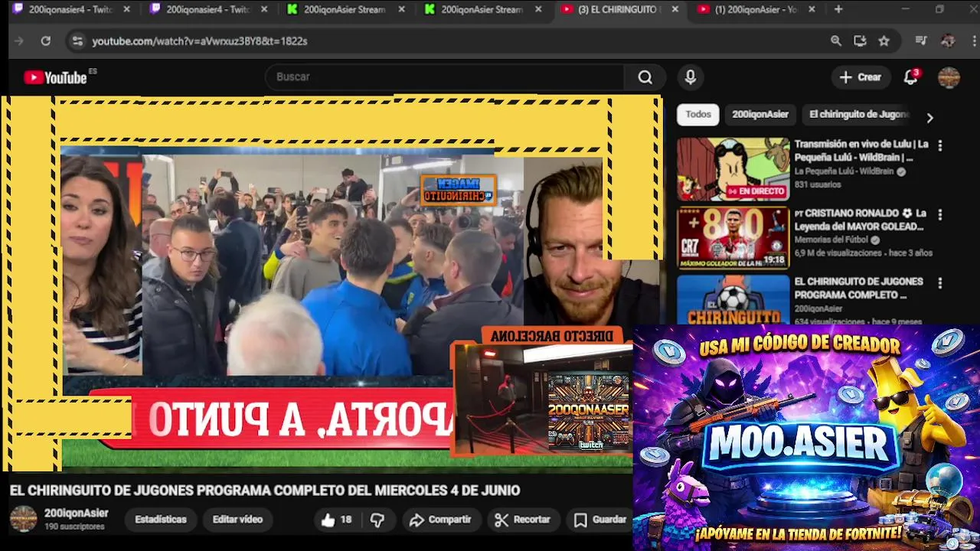Click Editar vídeo button
This screenshot has width=980, height=551.
237,520
